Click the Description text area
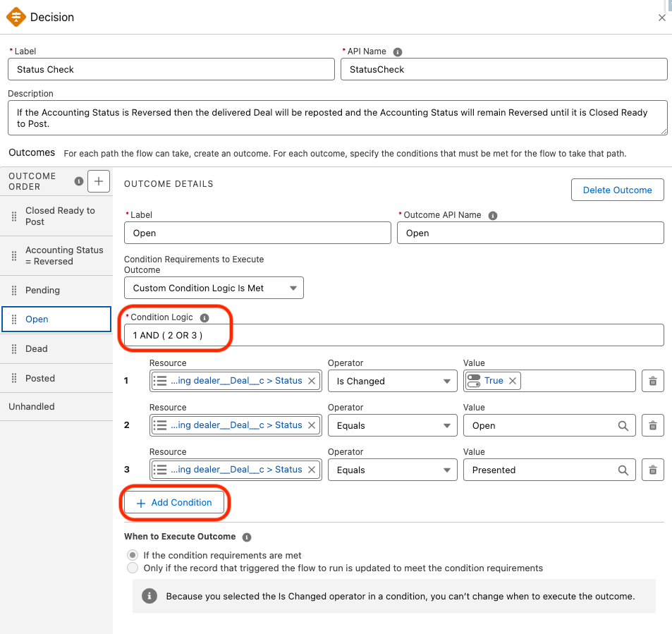672x634 pixels. pyautogui.click(x=338, y=118)
